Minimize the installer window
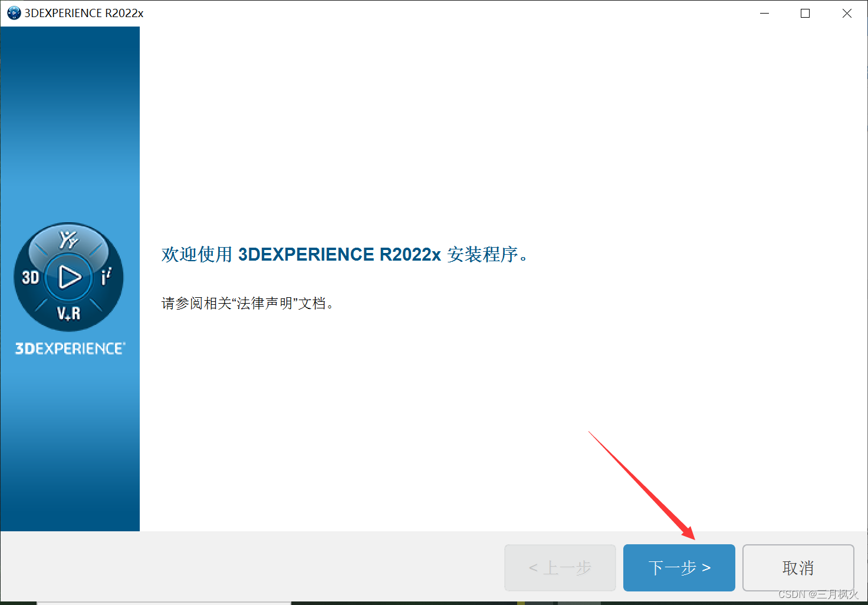This screenshot has width=868, height=605. tap(765, 13)
